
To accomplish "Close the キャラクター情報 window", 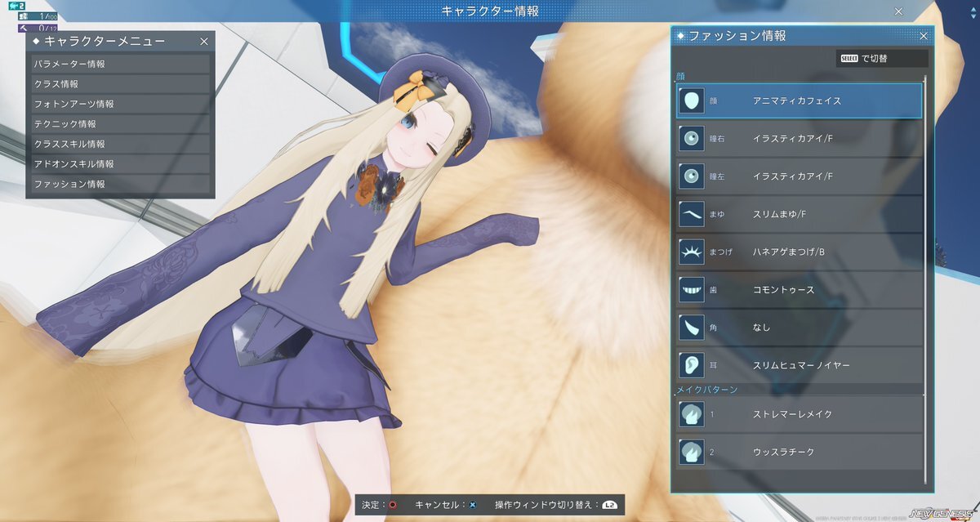I will 898,11.
